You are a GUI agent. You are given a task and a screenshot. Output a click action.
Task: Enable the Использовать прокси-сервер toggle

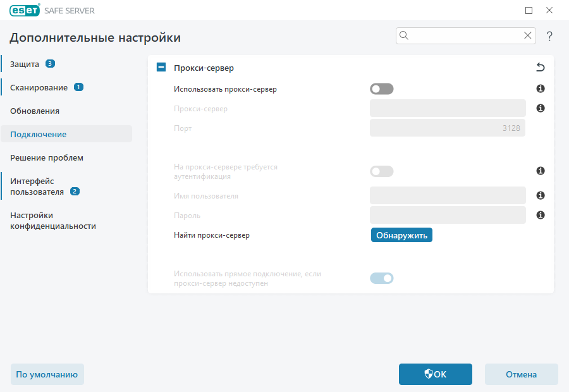pos(381,89)
